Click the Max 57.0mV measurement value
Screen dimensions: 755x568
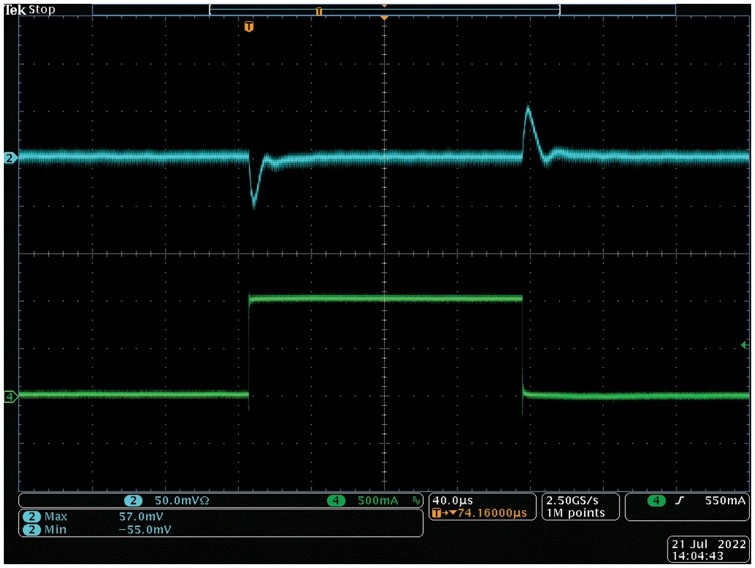coord(141,517)
